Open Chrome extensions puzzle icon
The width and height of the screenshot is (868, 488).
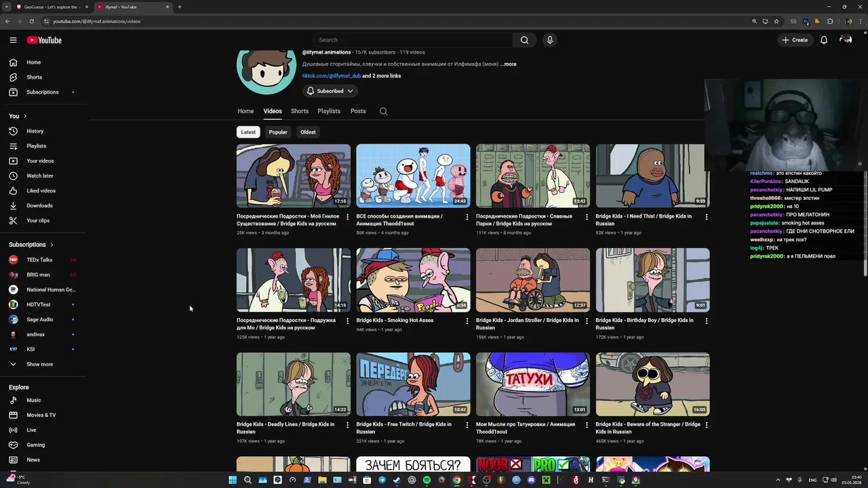coord(830,21)
